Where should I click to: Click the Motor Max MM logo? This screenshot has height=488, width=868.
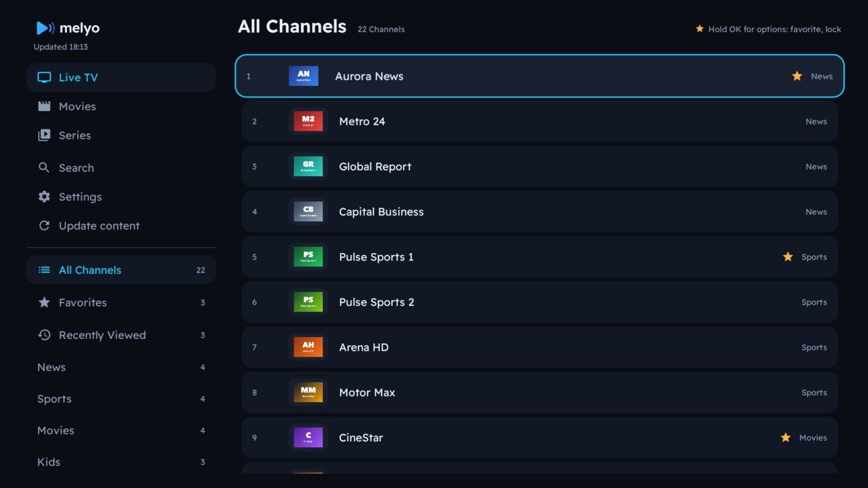click(308, 392)
